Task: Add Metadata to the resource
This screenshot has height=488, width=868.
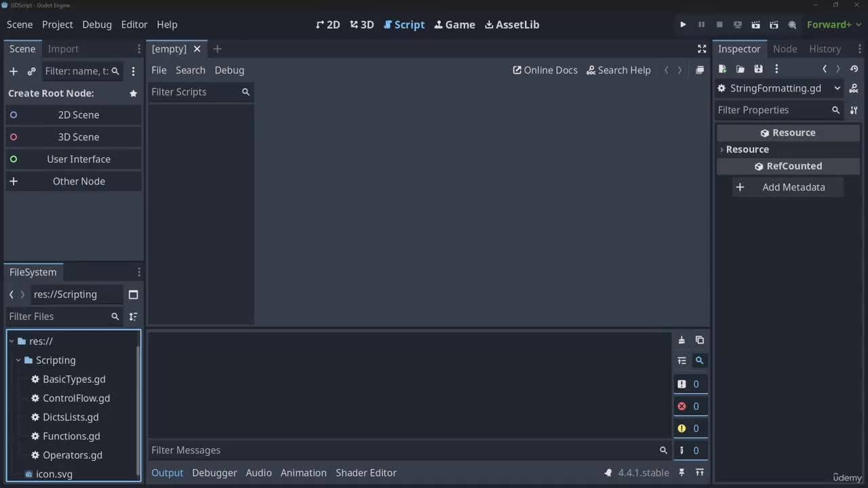Action: click(x=787, y=187)
